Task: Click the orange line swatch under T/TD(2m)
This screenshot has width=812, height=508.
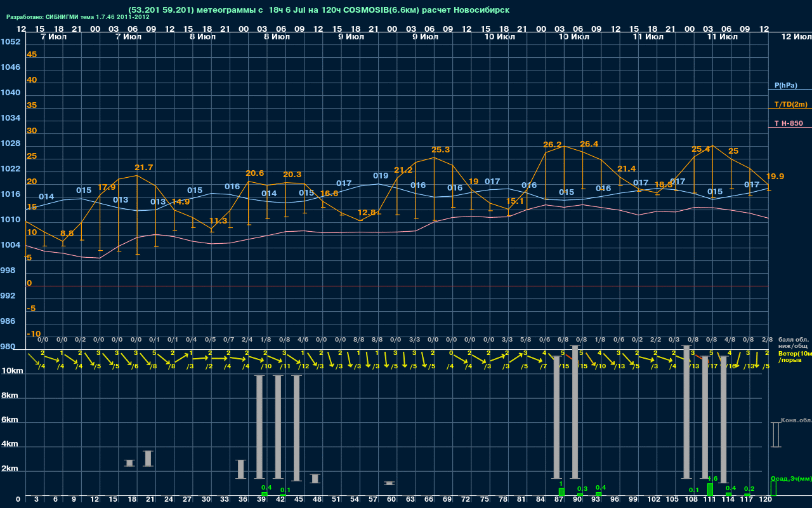Action: pos(790,109)
